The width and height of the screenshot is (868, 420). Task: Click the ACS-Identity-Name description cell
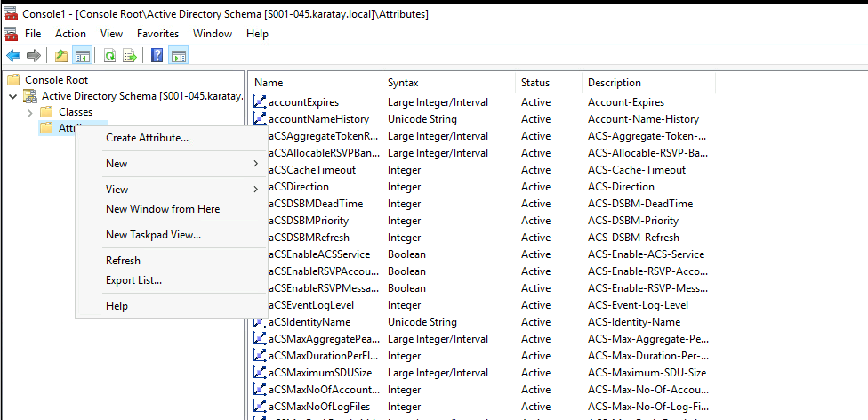click(x=634, y=322)
